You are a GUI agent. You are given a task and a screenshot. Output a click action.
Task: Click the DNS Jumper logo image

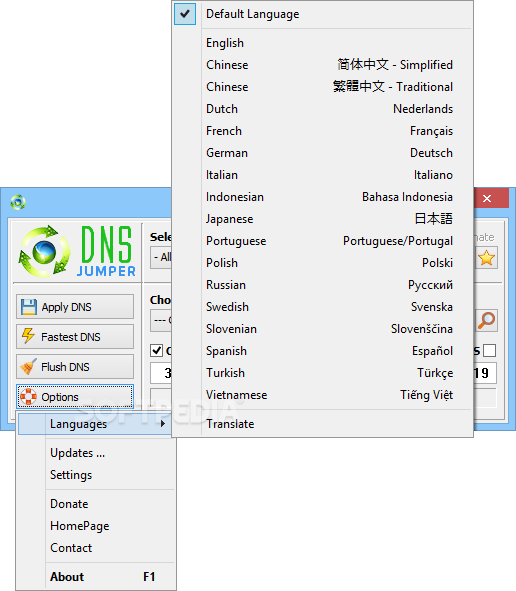coord(77,251)
